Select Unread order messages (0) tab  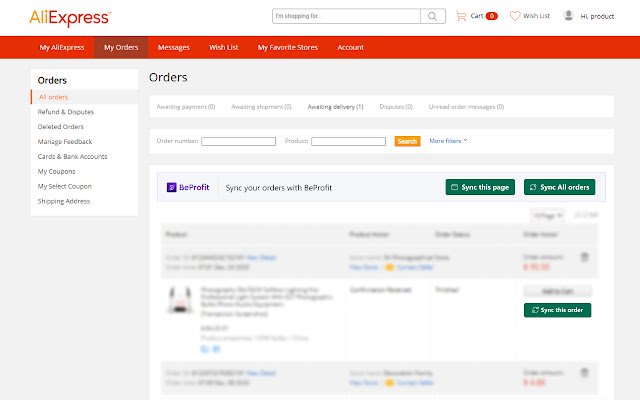(466, 107)
